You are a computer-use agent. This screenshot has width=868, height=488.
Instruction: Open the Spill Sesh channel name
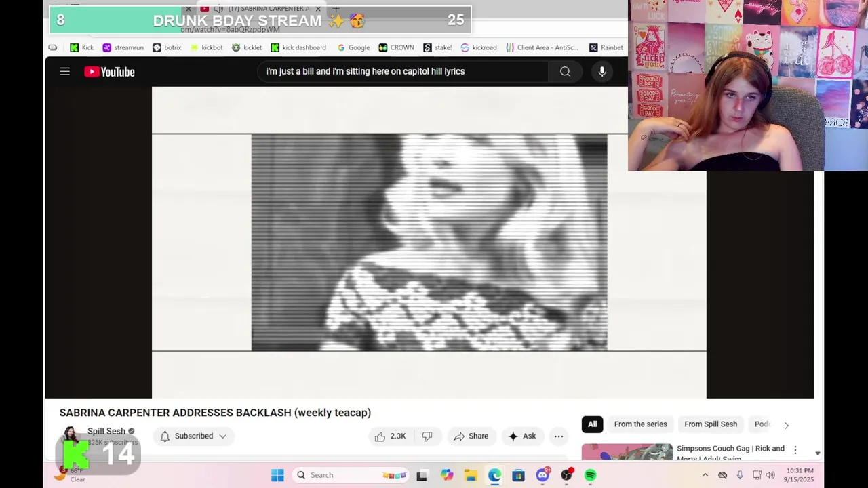tap(106, 431)
